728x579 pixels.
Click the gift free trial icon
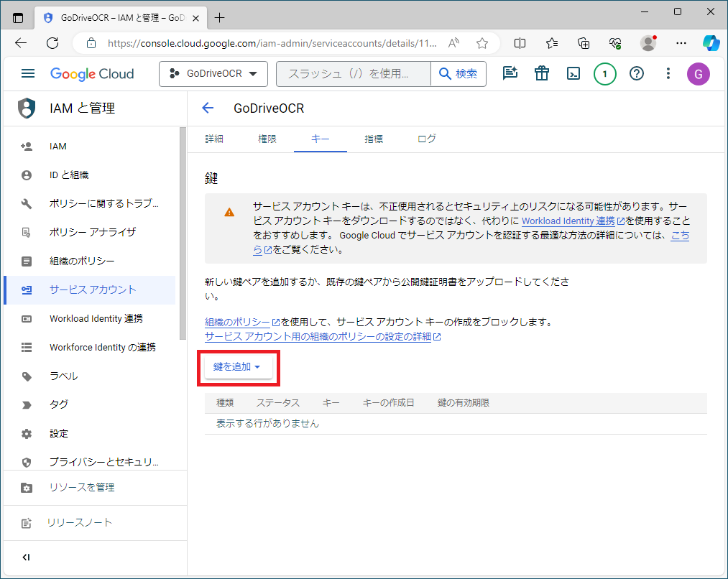click(541, 73)
